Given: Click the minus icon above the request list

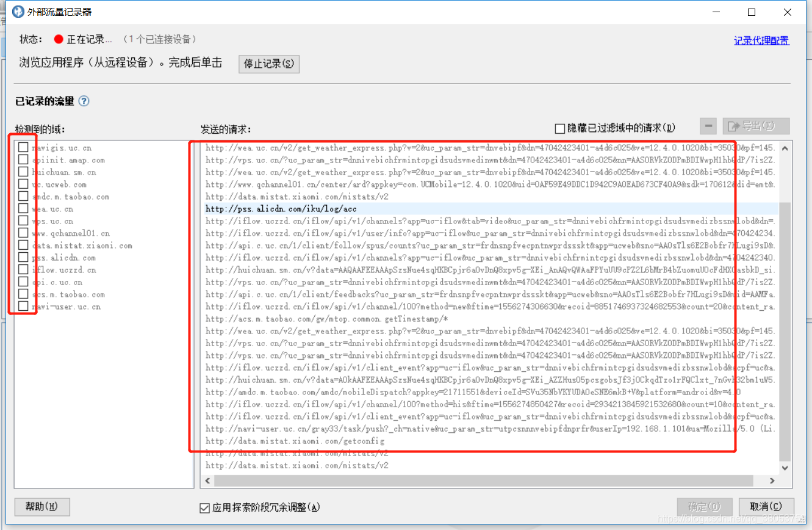Looking at the screenshot, I should pos(708,126).
